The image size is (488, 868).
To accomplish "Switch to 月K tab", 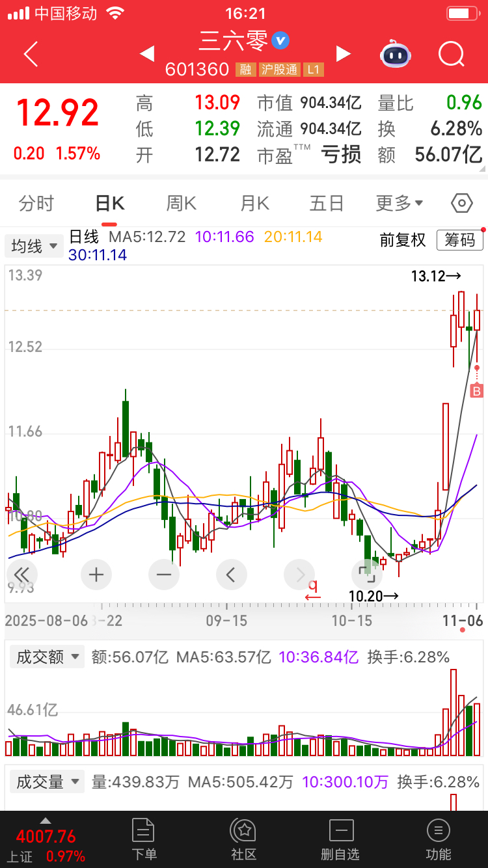I will click(x=254, y=204).
